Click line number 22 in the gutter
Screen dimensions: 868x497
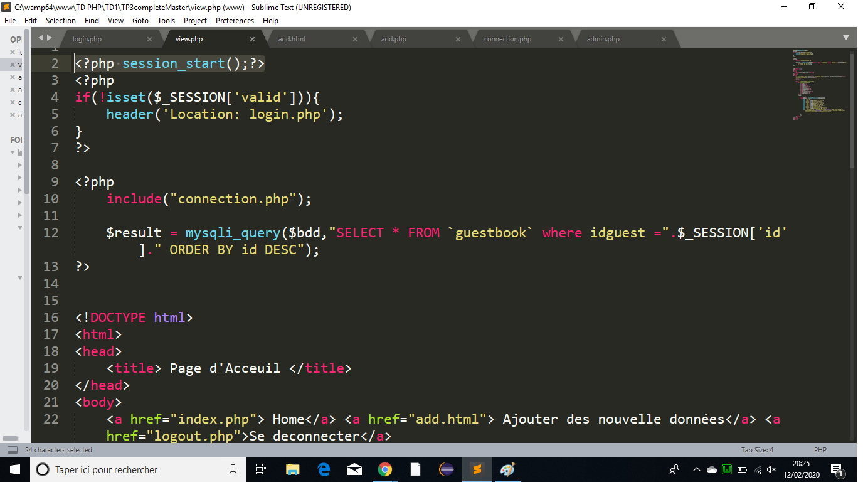click(51, 419)
